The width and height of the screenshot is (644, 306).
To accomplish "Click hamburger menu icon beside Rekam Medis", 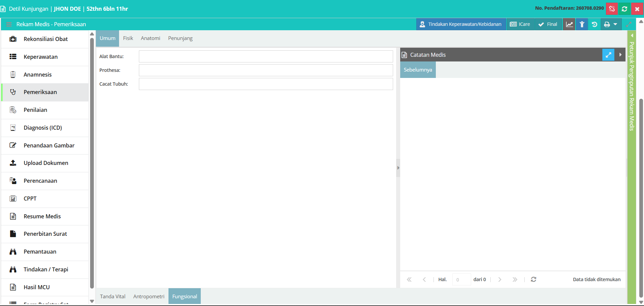I will tap(9, 24).
